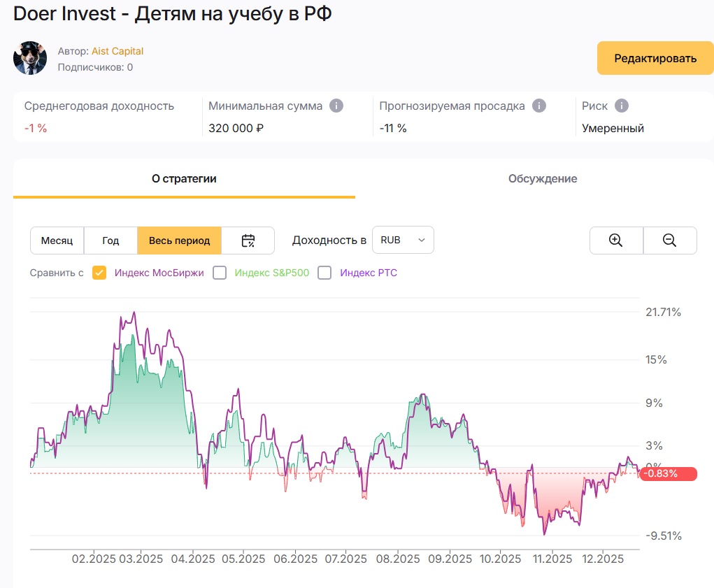Click info icon next to Риск
The image size is (714, 588).
621,106
